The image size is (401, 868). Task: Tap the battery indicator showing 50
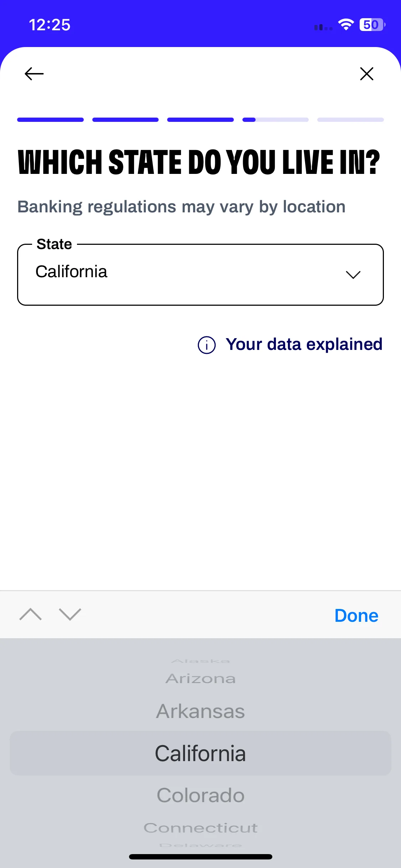pos(372,25)
